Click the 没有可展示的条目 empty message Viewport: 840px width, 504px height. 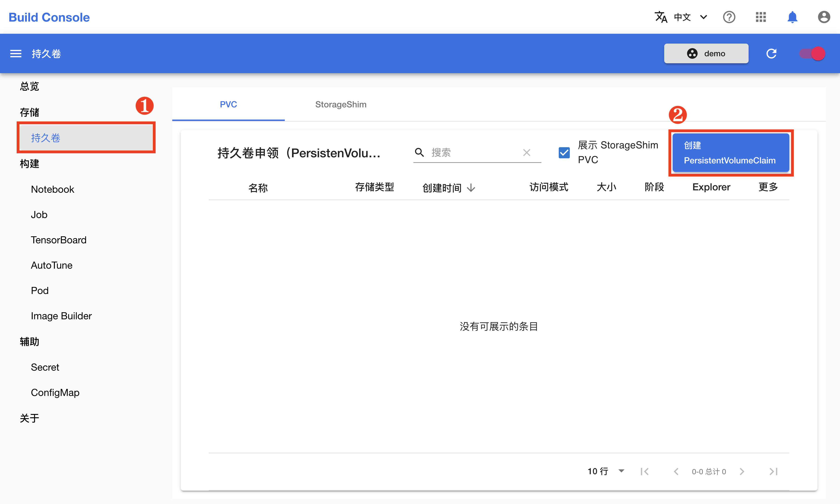click(x=499, y=326)
